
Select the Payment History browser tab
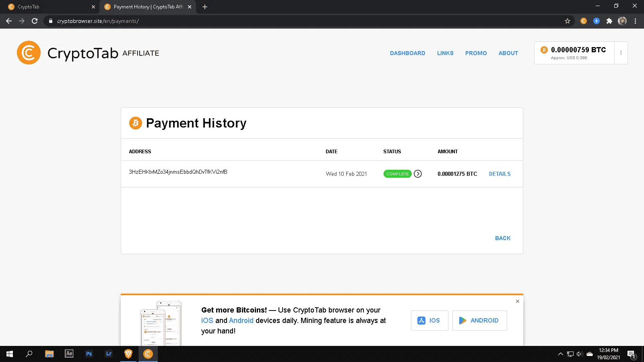[x=147, y=7]
